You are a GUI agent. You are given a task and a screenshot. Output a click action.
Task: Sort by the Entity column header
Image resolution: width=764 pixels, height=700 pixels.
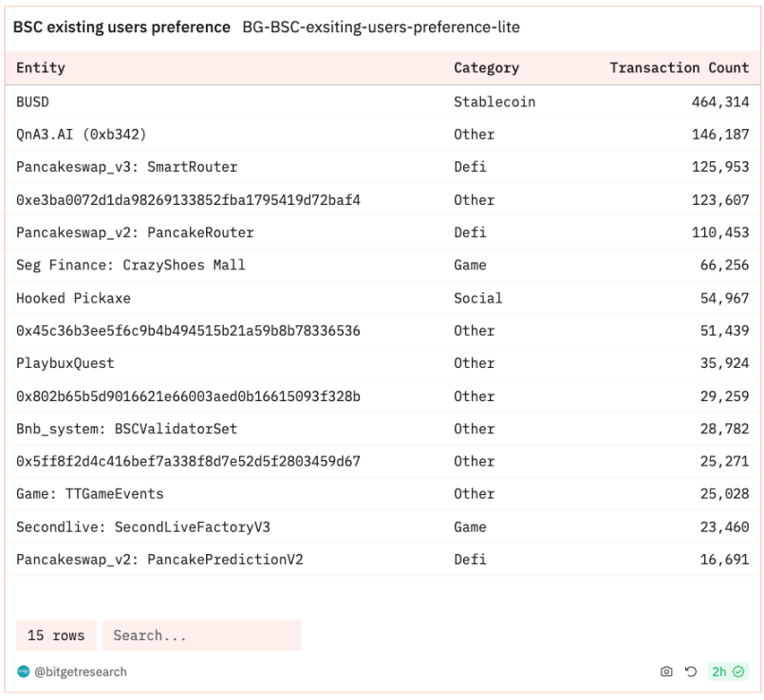[x=41, y=68]
